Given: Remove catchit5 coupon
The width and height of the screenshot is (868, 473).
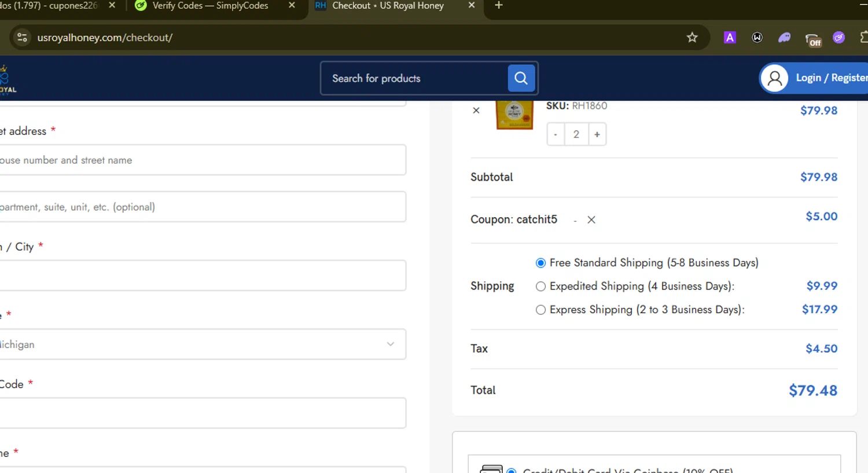Looking at the screenshot, I should [x=591, y=219].
